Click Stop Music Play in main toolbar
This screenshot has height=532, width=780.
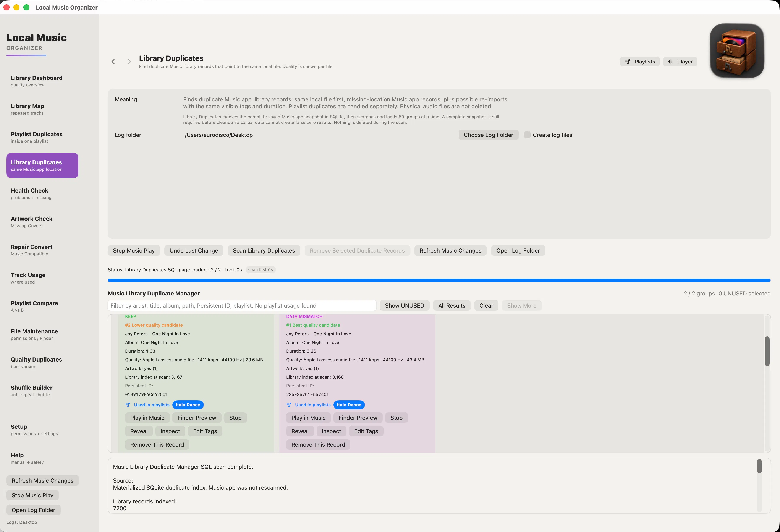(x=134, y=251)
